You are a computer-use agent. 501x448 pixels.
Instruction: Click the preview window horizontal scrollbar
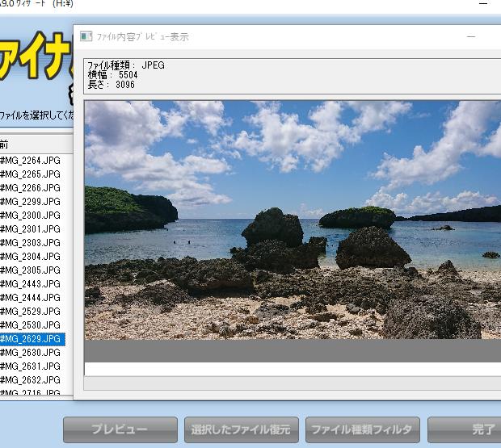pos(293,383)
